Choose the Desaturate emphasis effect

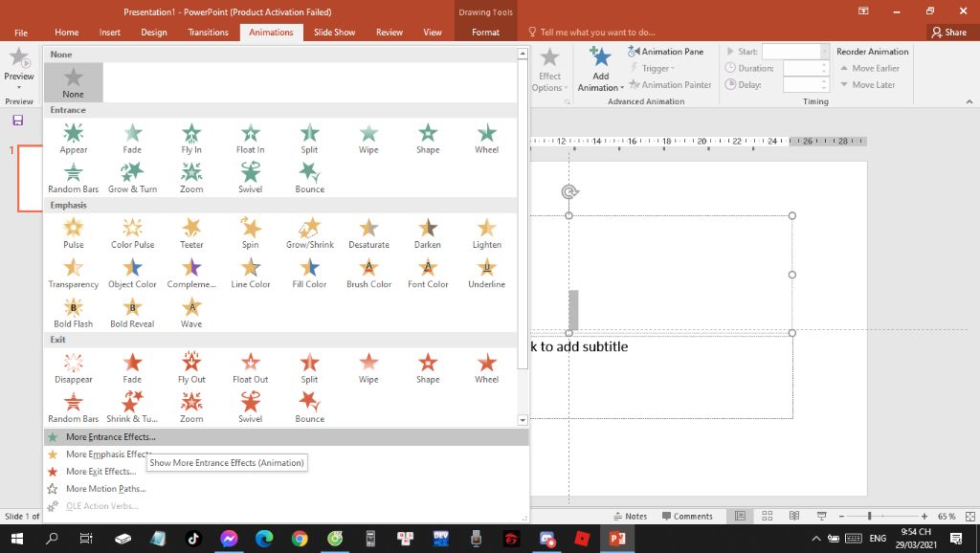(x=368, y=233)
